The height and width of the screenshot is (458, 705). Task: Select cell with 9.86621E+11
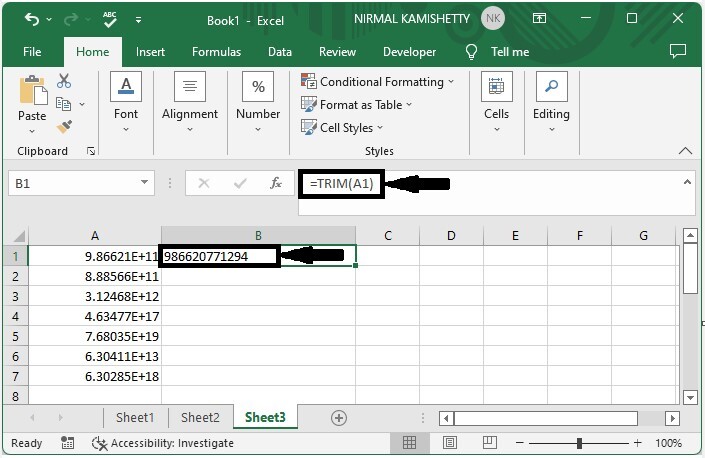(x=95, y=256)
